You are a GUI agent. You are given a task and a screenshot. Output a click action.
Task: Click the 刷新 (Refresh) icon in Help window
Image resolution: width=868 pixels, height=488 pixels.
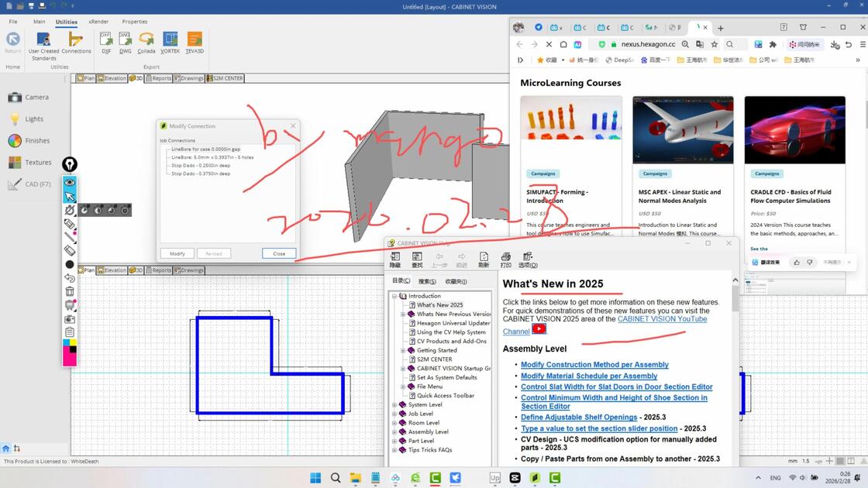click(x=484, y=260)
